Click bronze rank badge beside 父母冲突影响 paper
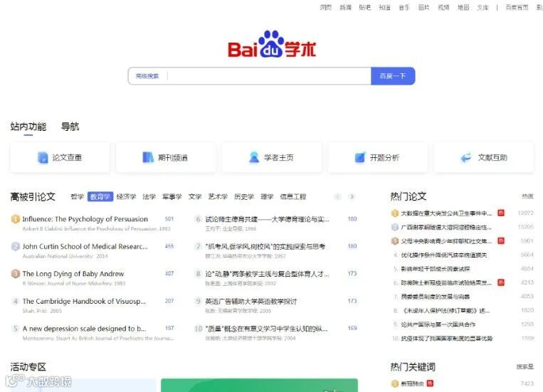The image size is (543, 392). pos(395,241)
